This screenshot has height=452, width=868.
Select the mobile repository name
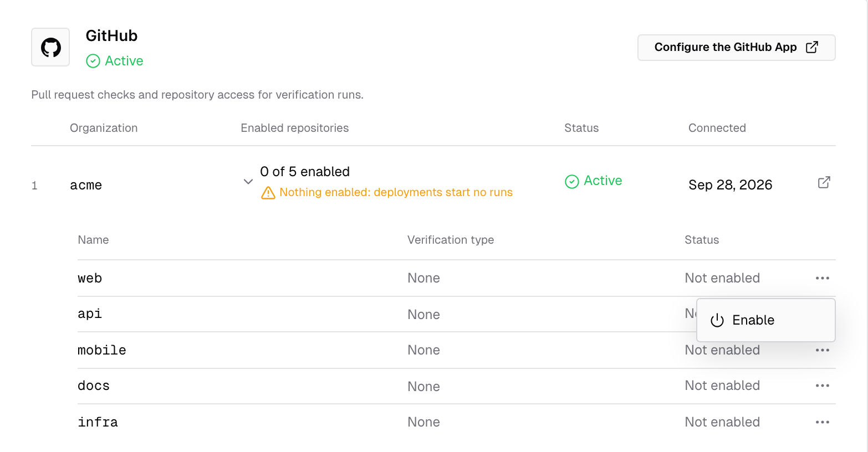tap(102, 350)
